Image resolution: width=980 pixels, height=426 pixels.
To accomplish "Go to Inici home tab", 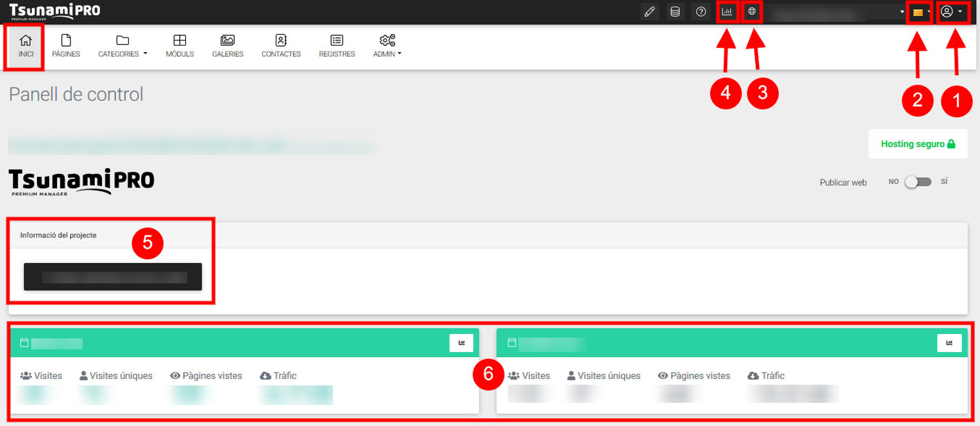I will (26, 46).
